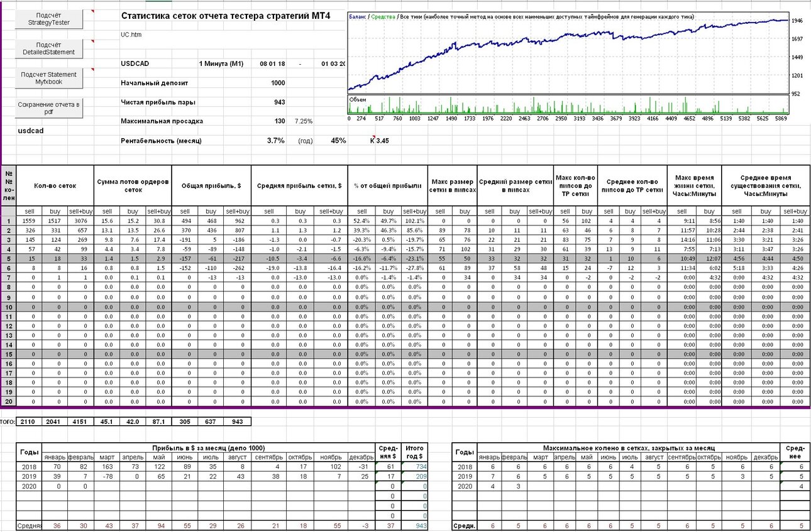Screen dimensions: 811x532
Task: Click the totals row value 4151
Action: 81,421
